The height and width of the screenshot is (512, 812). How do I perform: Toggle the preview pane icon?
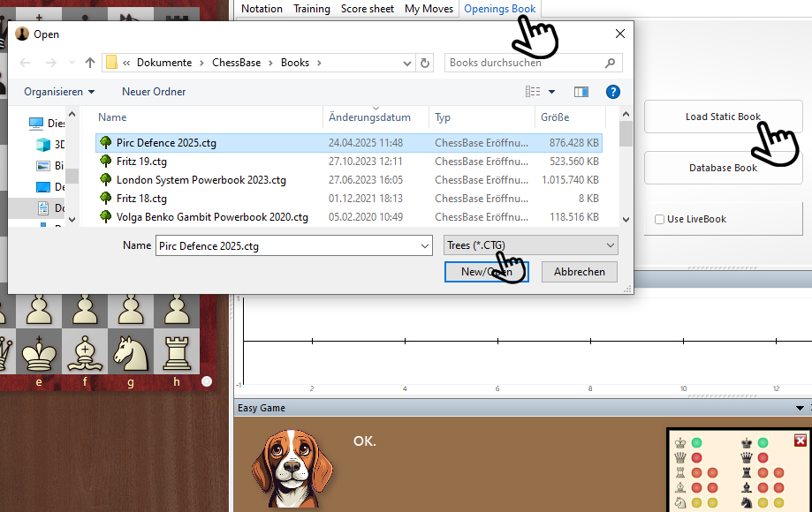coord(581,92)
